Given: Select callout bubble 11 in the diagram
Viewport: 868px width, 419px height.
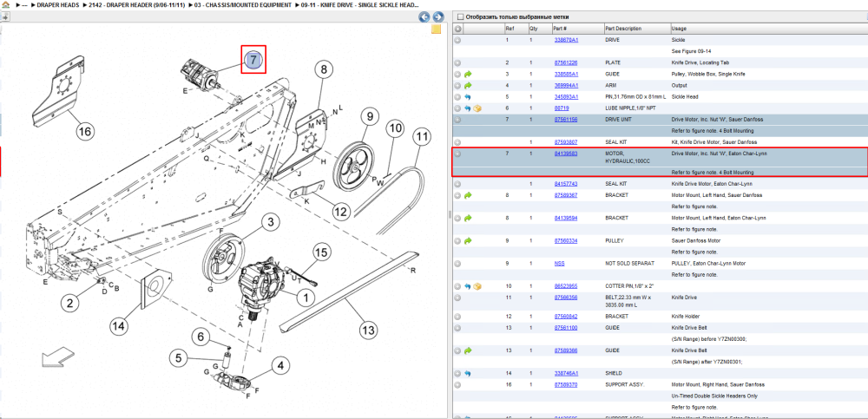Looking at the screenshot, I should [423, 135].
